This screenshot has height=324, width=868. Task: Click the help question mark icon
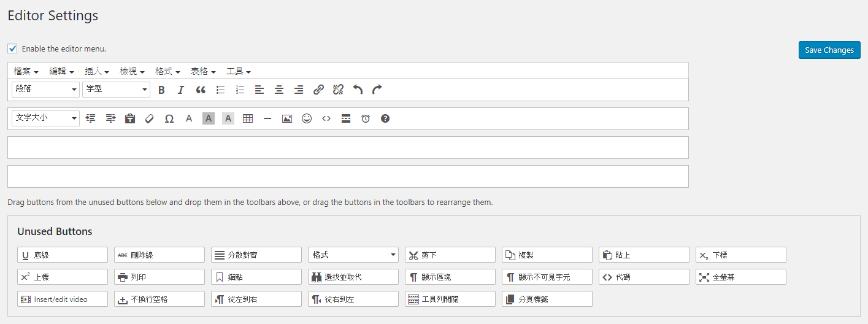385,118
